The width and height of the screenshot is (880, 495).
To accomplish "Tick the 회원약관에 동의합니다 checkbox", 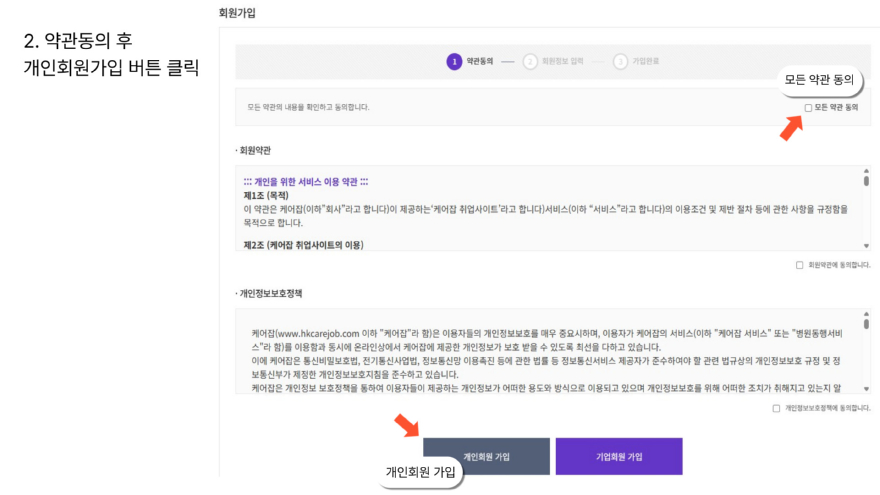I will pyautogui.click(x=799, y=265).
